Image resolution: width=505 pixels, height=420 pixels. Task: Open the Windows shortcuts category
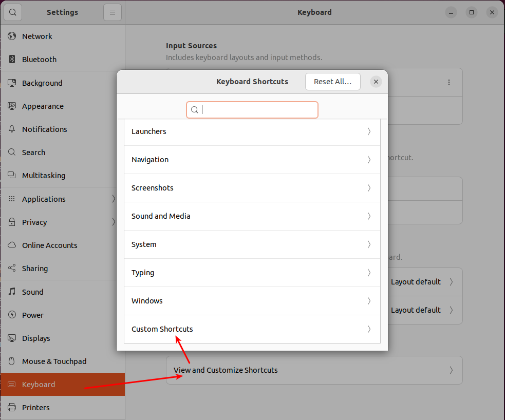click(x=252, y=301)
